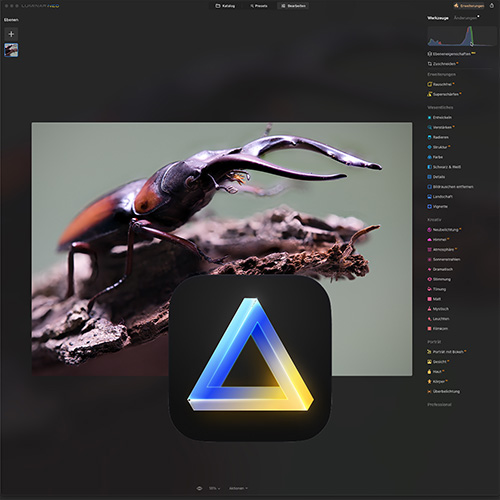
Task: Open the Körper body tool
Action: [437, 381]
